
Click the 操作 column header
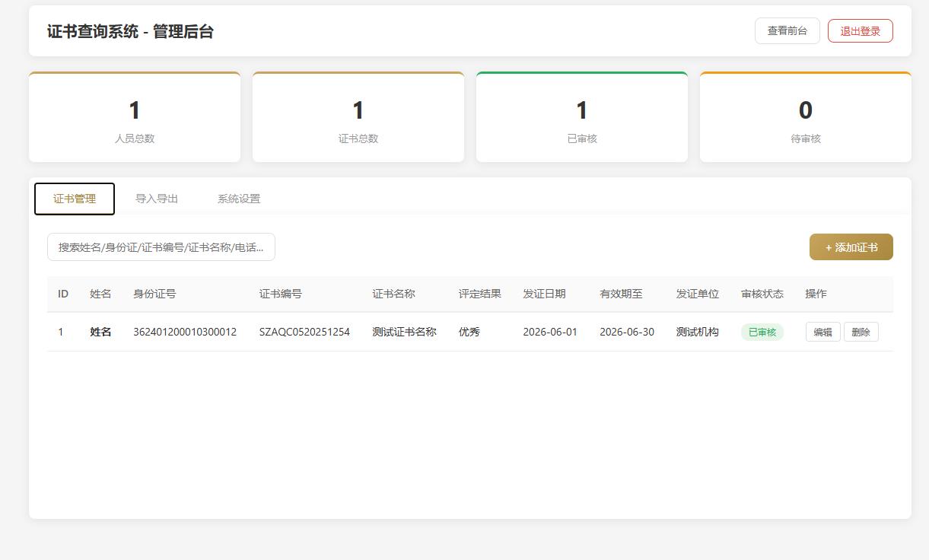click(x=816, y=294)
